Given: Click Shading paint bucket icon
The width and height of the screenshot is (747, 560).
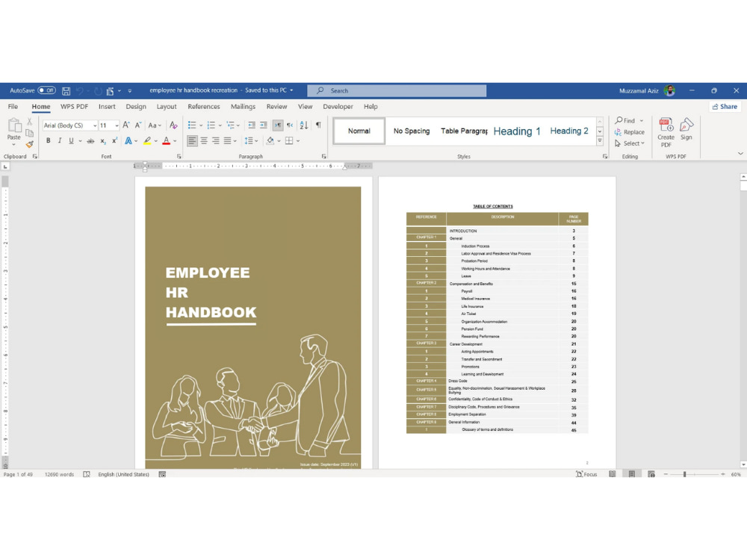Looking at the screenshot, I should pyautogui.click(x=270, y=140).
